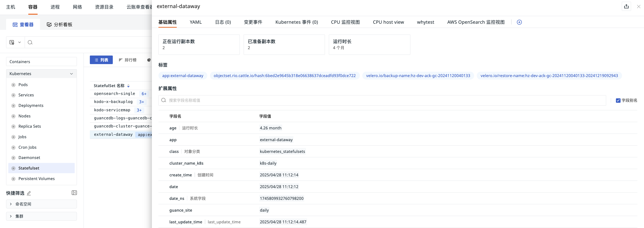This screenshot has height=228, width=644.
Task: Click the objectset.rio.cattle.io hash tag
Action: [284, 76]
